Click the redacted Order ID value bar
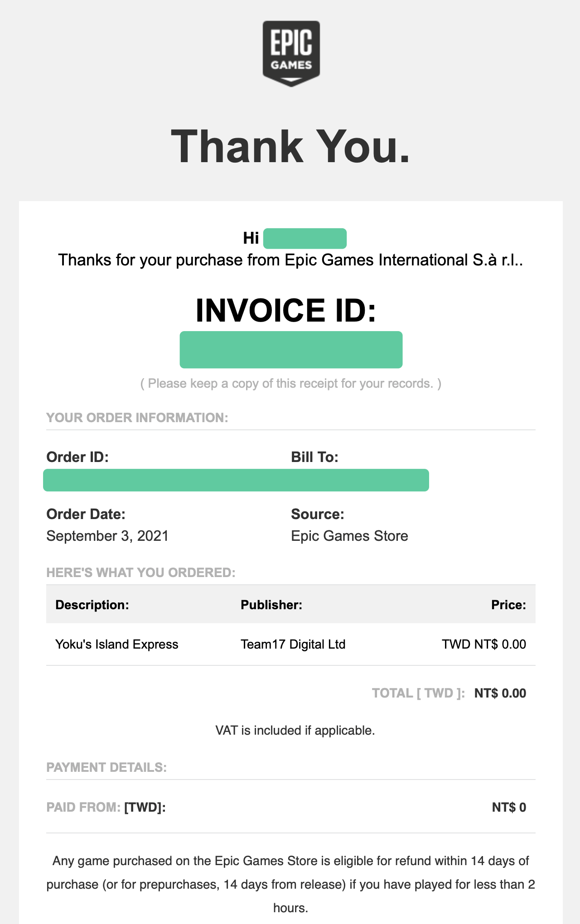Image resolution: width=580 pixels, height=924 pixels. (236, 480)
